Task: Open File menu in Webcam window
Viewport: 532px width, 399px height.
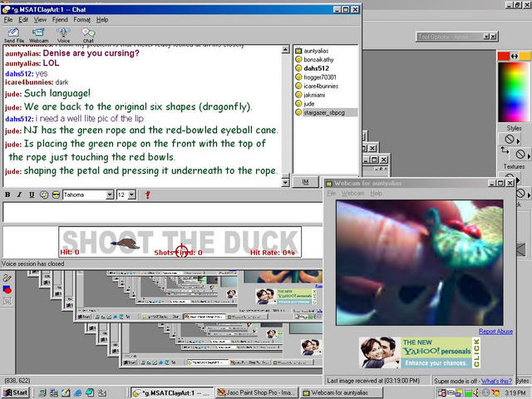Action: 331,194
